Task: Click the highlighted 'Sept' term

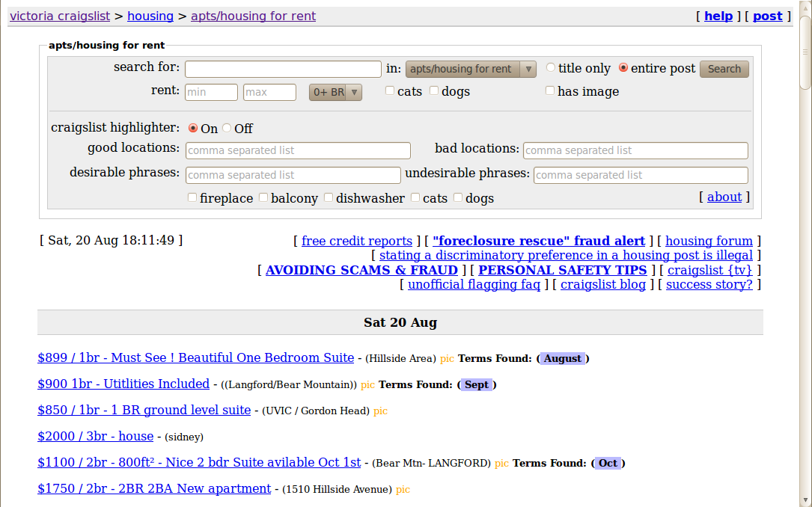Action: tap(477, 385)
